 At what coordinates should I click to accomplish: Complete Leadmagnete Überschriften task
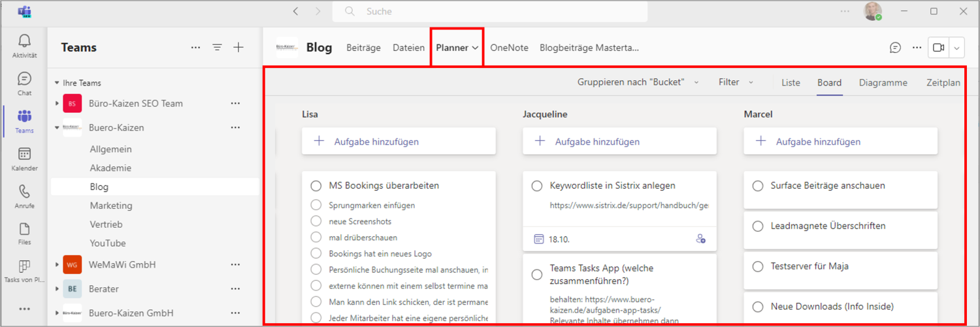pyautogui.click(x=758, y=226)
